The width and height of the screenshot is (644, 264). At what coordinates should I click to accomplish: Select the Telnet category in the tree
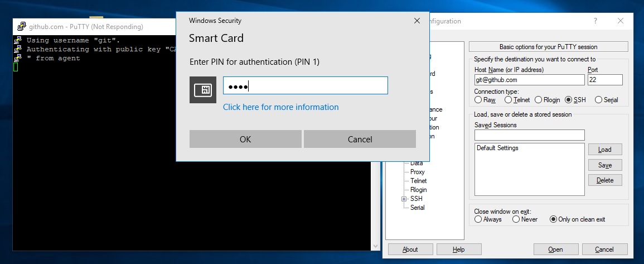pos(419,181)
